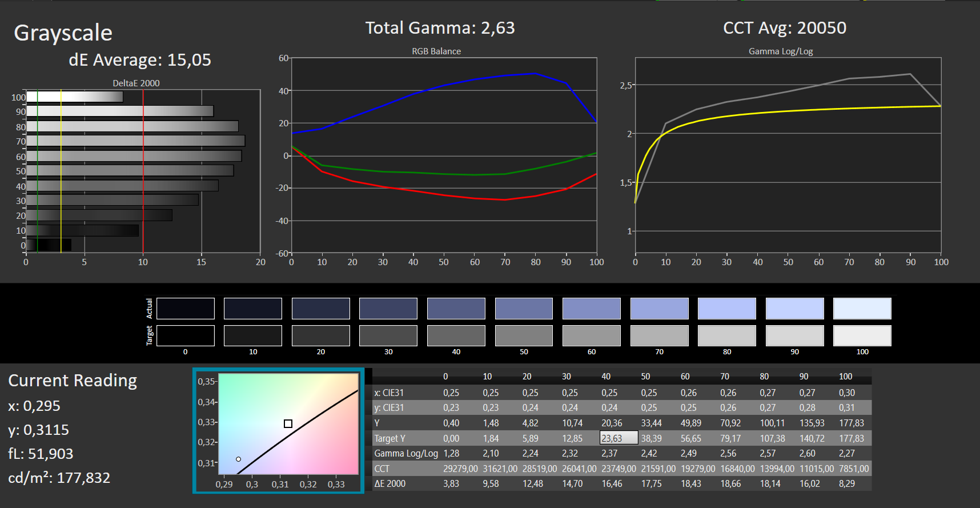Click the square target marker in CIE diagram

(x=288, y=423)
